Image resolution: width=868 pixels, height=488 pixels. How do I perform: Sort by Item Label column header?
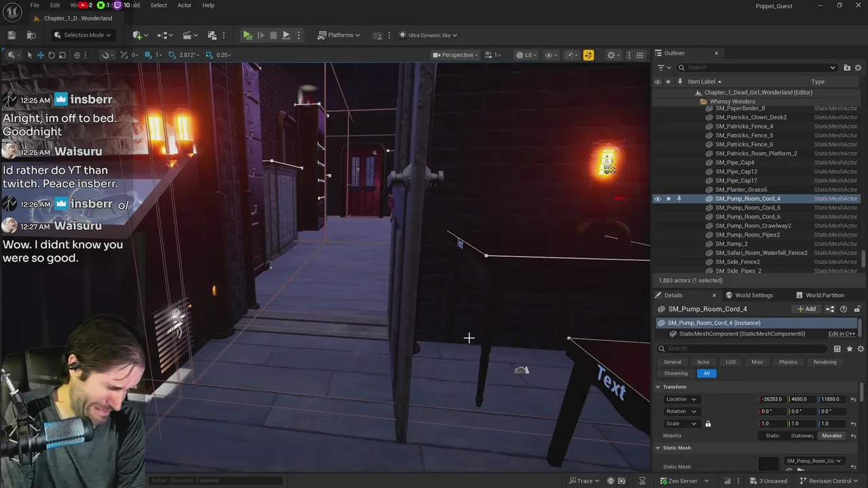pyautogui.click(x=705, y=81)
